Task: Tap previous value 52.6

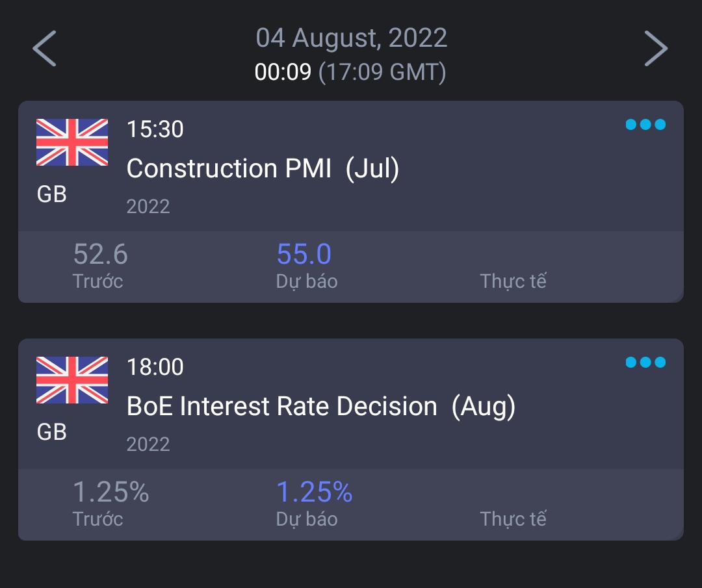Action: pyautogui.click(x=100, y=254)
